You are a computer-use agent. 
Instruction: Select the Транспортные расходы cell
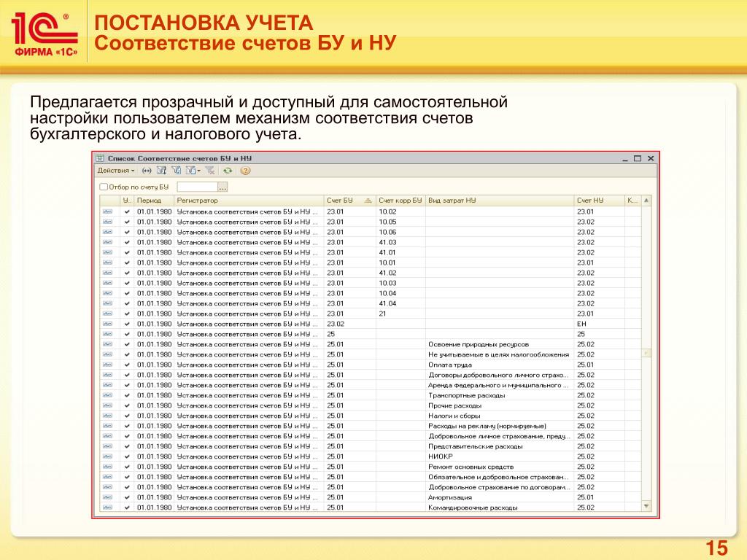499,395
